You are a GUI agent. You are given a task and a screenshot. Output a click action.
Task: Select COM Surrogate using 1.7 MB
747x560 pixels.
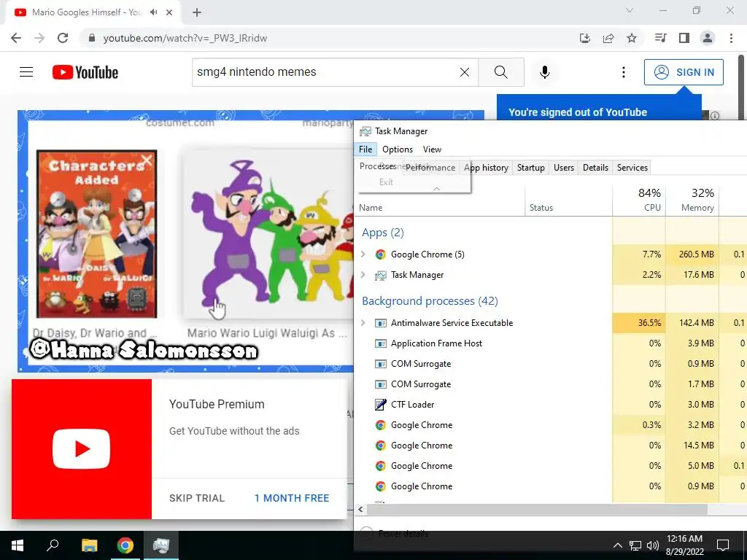click(x=550, y=384)
